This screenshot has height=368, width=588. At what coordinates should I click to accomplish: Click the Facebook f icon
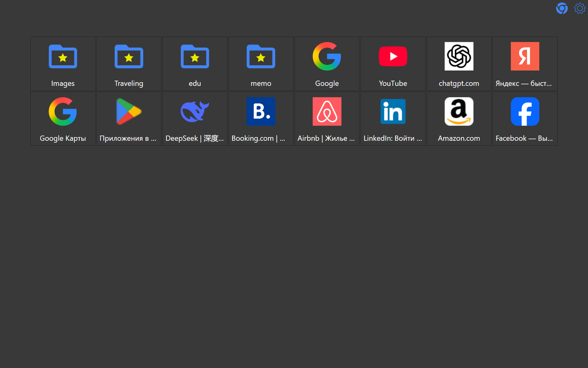click(525, 111)
